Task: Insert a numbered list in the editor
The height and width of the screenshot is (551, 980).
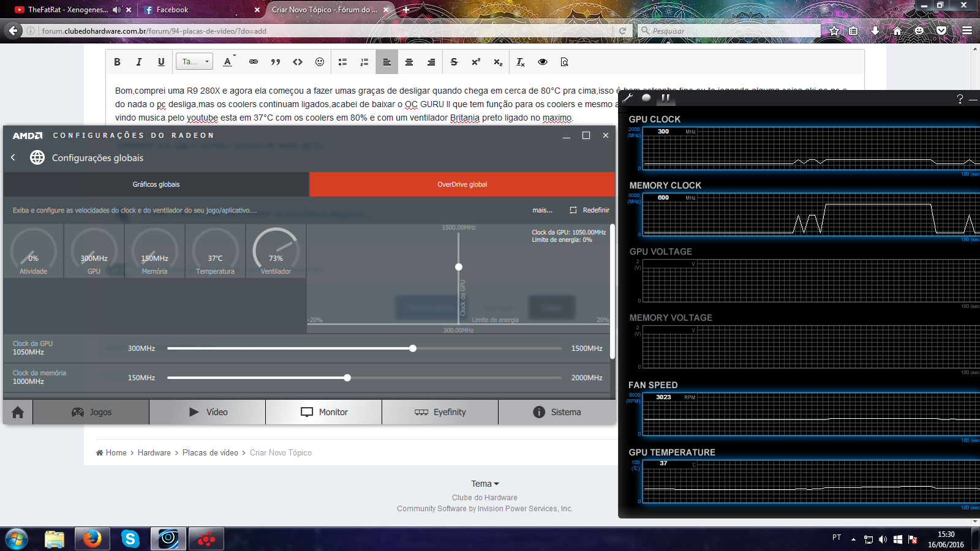Action: point(364,62)
